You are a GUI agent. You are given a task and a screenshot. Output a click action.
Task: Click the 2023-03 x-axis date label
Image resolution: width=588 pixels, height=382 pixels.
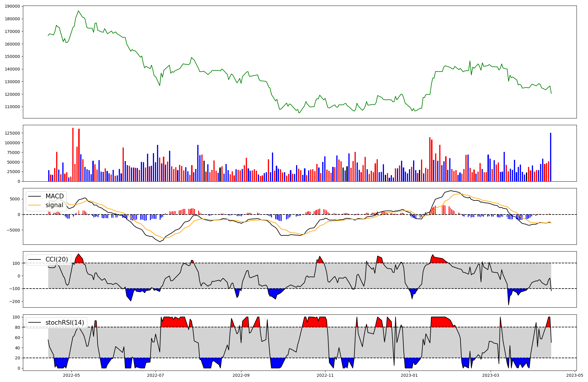coord(491,375)
